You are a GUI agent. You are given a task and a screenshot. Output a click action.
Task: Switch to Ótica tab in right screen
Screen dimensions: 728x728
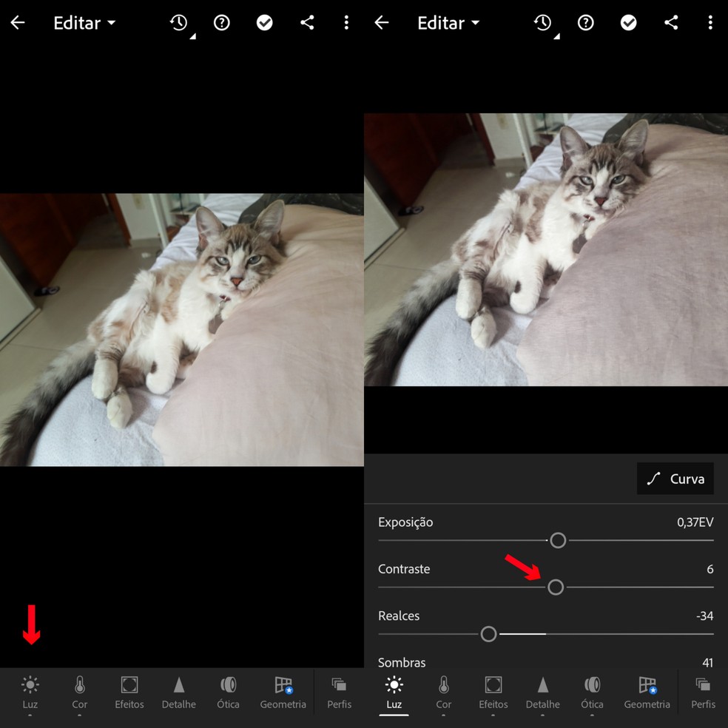coord(592,692)
